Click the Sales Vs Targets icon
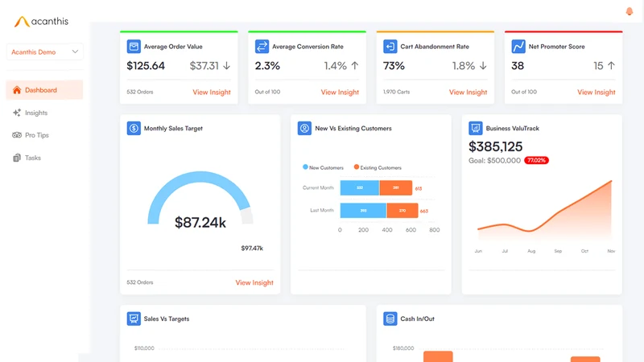The width and height of the screenshot is (644, 362). 134,319
